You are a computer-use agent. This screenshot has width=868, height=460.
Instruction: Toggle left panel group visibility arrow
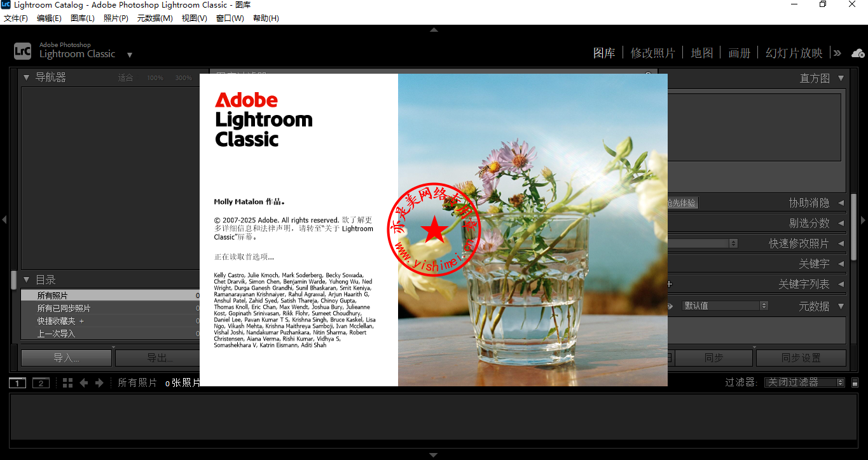(x=4, y=220)
